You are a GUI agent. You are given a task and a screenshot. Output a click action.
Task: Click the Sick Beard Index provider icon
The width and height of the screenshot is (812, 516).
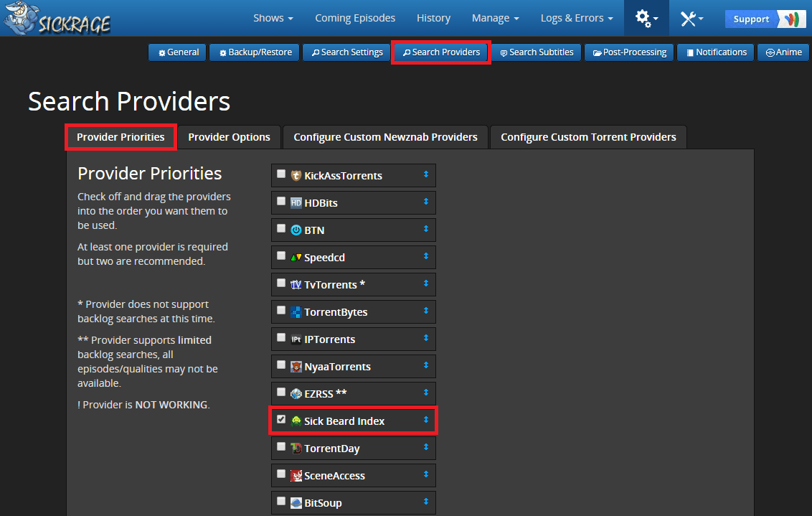(296, 421)
